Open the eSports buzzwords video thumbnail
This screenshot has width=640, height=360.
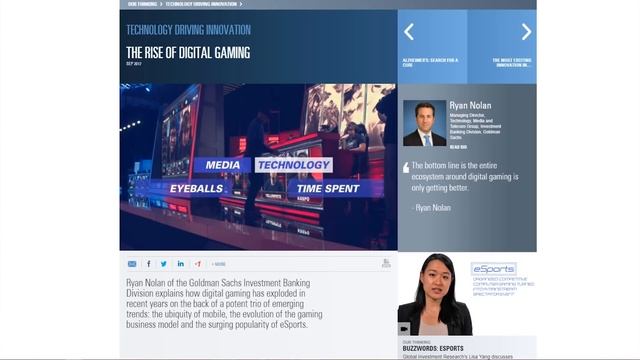[467, 294]
